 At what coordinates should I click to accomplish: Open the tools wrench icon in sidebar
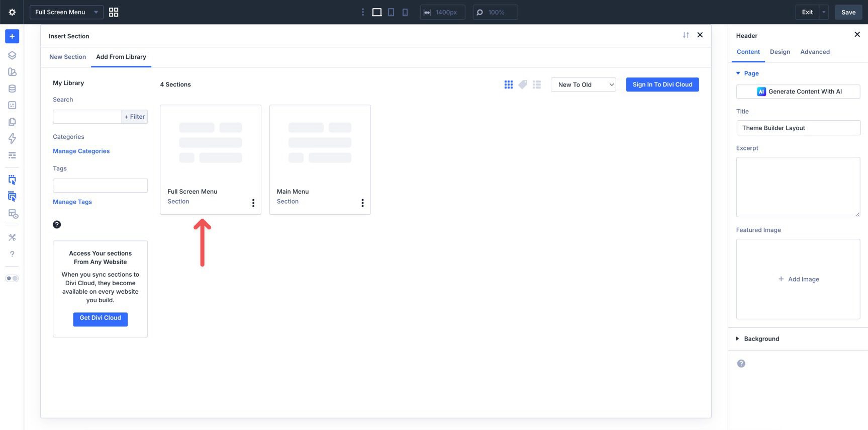[x=12, y=237]
